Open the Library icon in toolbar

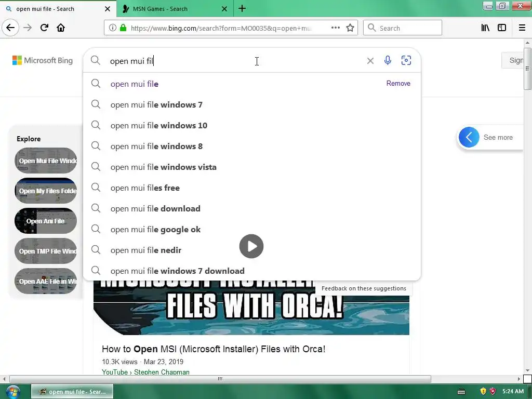point(485,28)
